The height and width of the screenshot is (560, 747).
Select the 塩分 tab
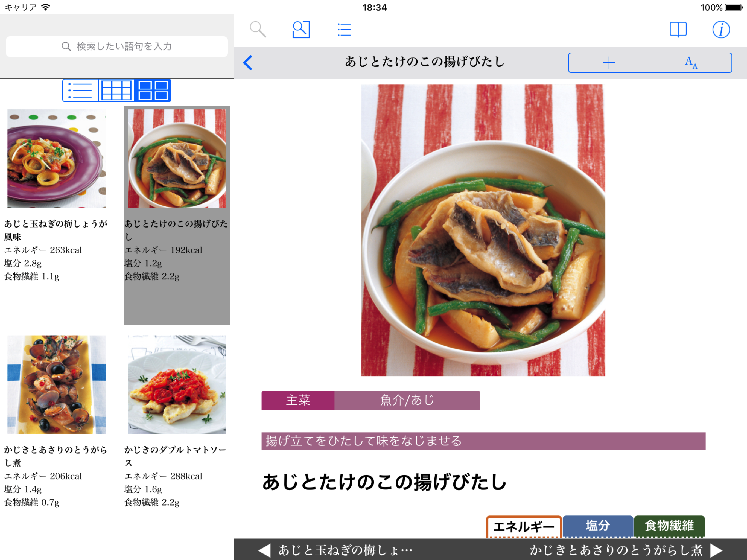point(597,526)
